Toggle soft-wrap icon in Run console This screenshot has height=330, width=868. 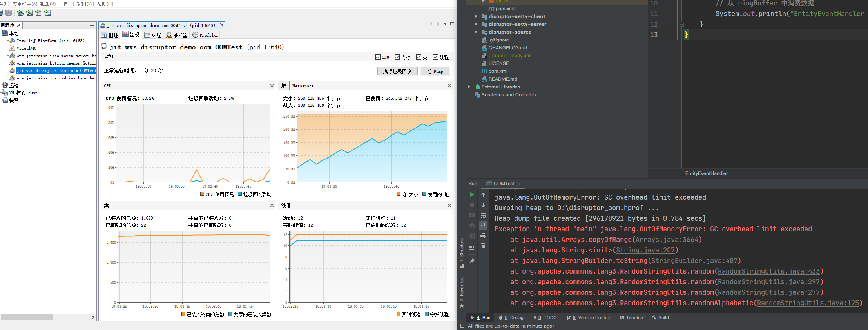click(x=483, y=215)
